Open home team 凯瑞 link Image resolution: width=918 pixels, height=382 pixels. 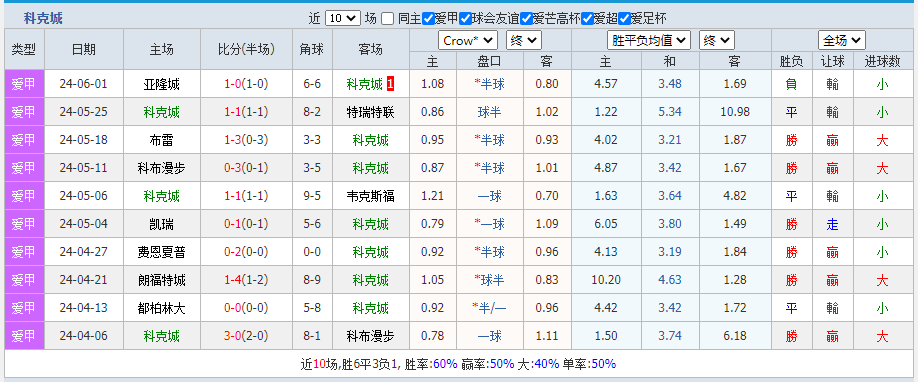coord(162,224)
